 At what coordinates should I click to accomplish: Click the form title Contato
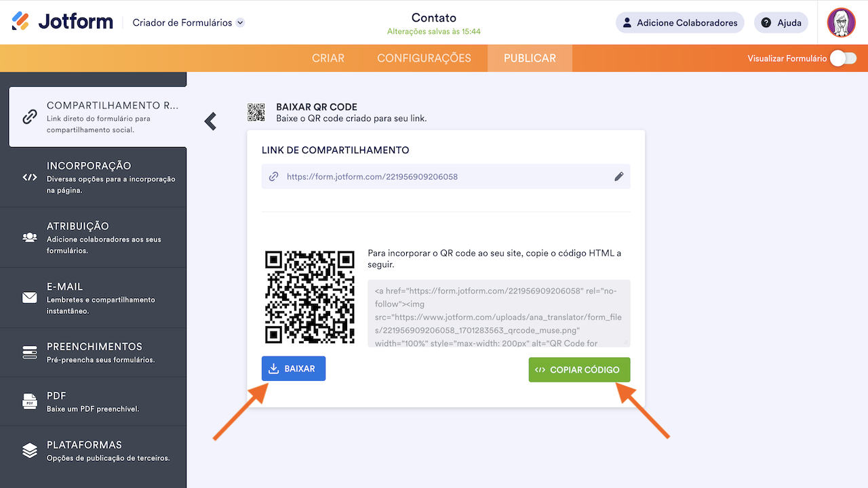pos(434,18)
